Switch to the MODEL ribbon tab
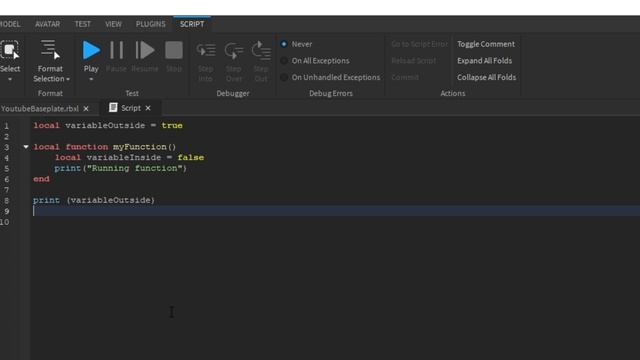 pos(10,24)
